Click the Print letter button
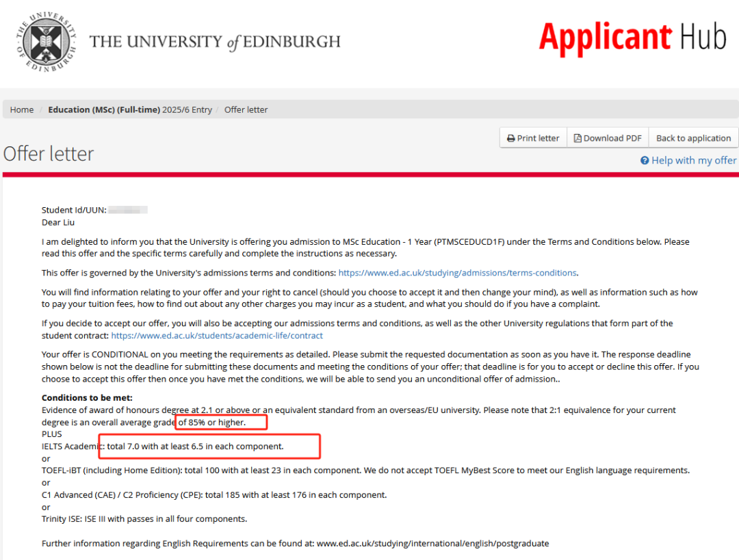This screenshot has height=560, width=739. tap(533, 138)
